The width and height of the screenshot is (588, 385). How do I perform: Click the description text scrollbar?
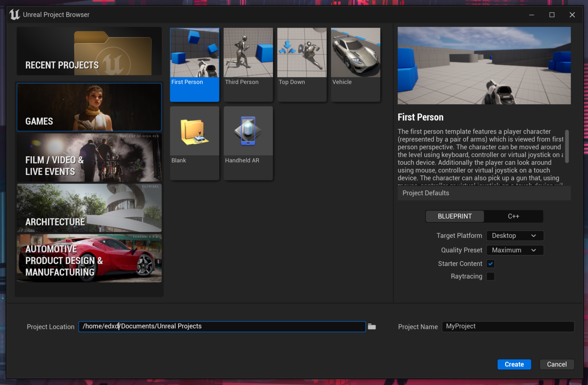(x=567, y=146)
